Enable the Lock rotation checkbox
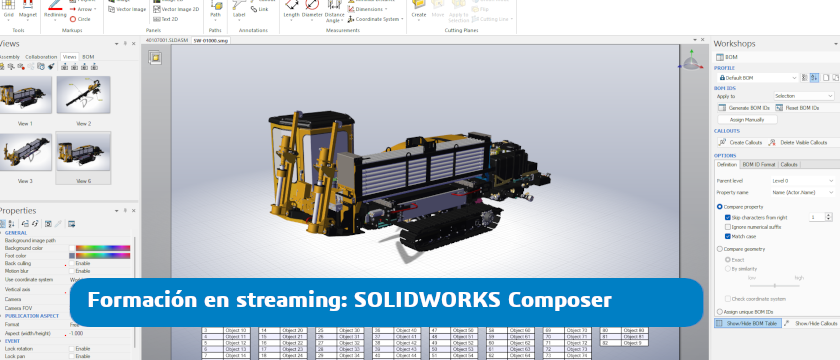The width and height of the screenshot is (840, 360). point(72,348)
